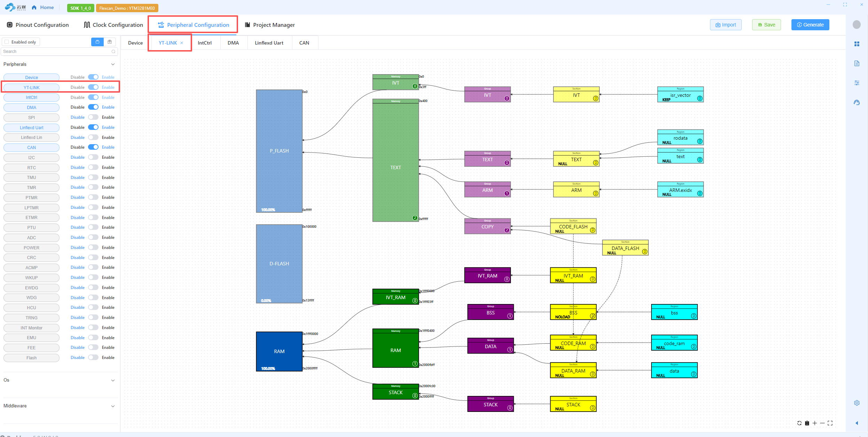The image size is (868, 437).
Task: Expand the Os section
Action: tap(113, 380)
